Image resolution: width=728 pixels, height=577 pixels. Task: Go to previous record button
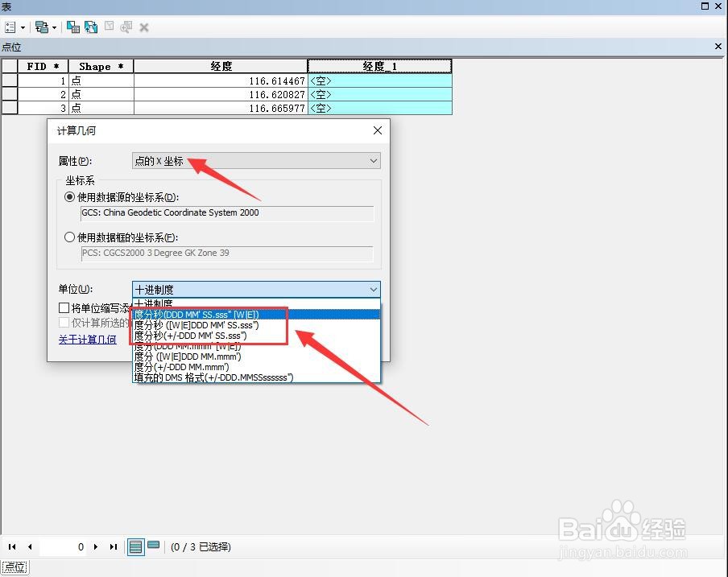click(x=30, y=547)
